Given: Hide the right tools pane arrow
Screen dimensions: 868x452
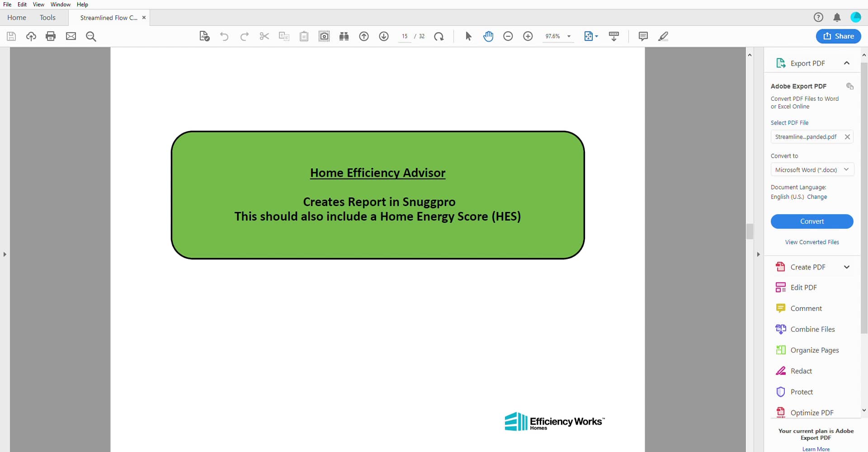Looking at the screenshot, I should click(x=758, y=254).
